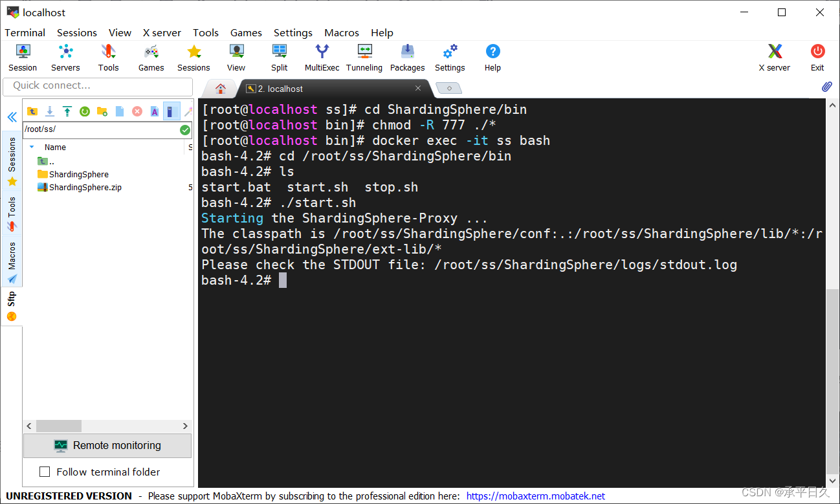Select the Tools vertical side tab

[x=12, y=214]
